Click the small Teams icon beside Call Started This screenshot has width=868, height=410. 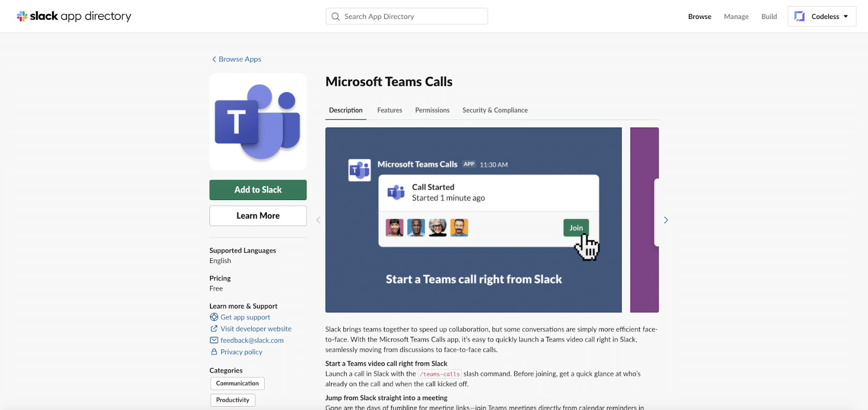click(396, 192)
